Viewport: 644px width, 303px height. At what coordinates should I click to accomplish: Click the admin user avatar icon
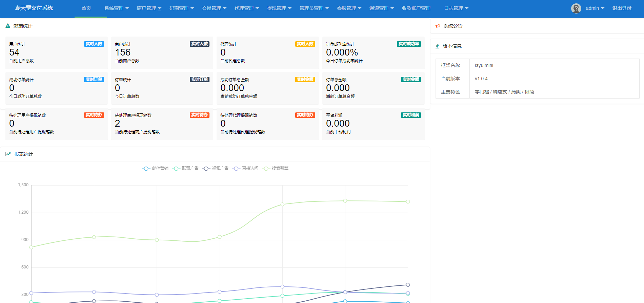(576, 8)
